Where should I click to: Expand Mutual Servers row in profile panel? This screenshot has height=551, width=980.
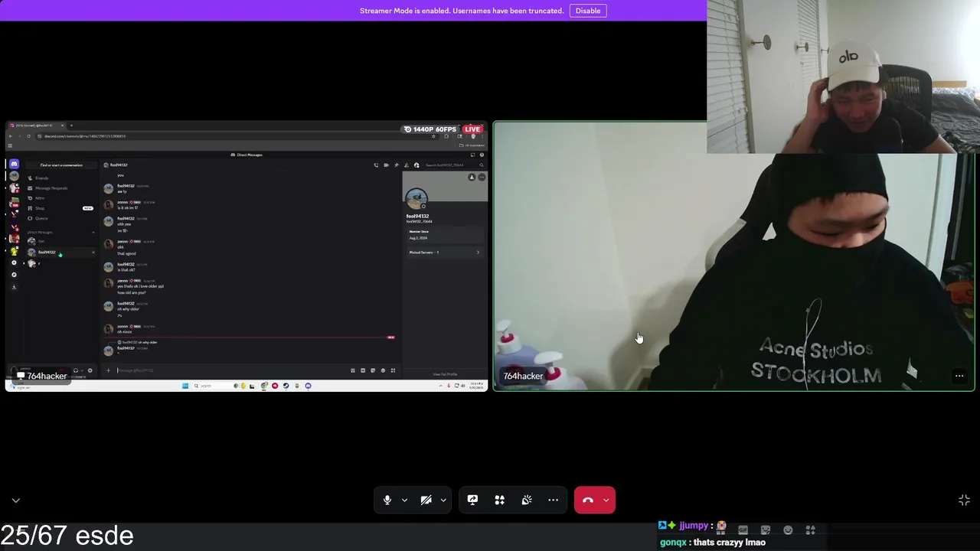click(x=445, y=253)
